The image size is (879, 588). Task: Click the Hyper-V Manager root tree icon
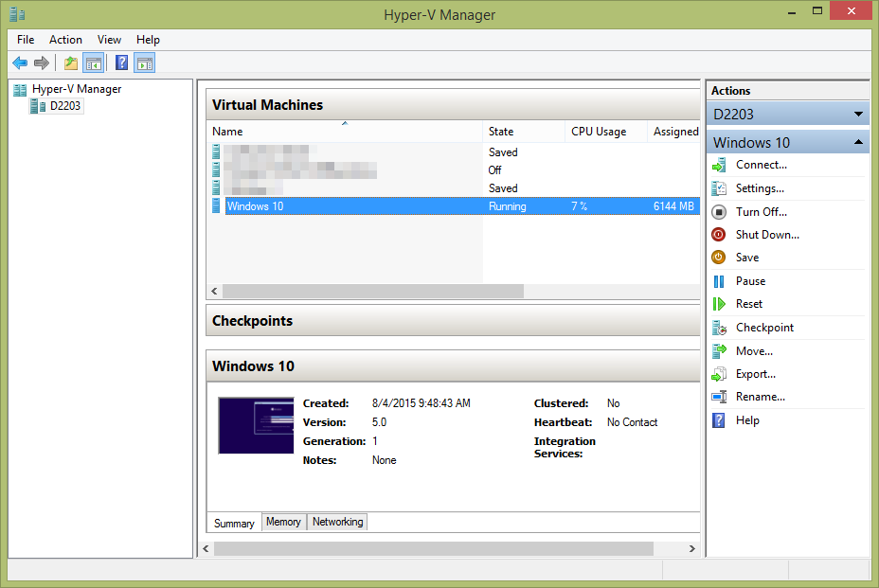[x=20, y=90]
